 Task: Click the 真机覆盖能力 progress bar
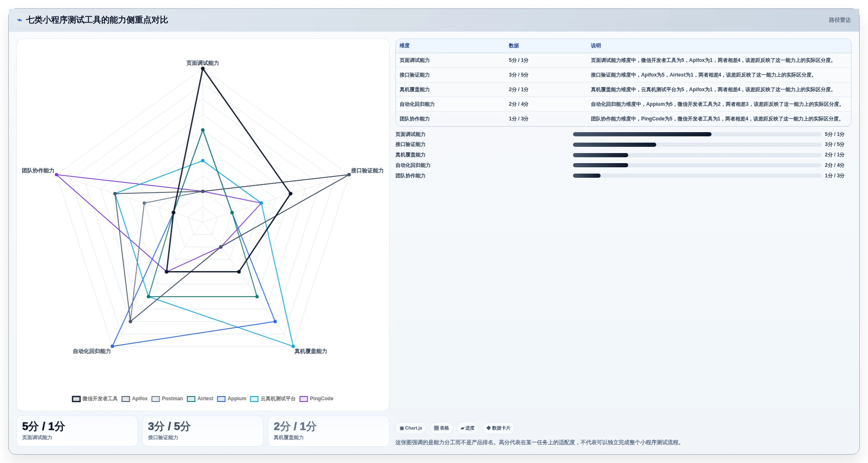pos(697,155)
